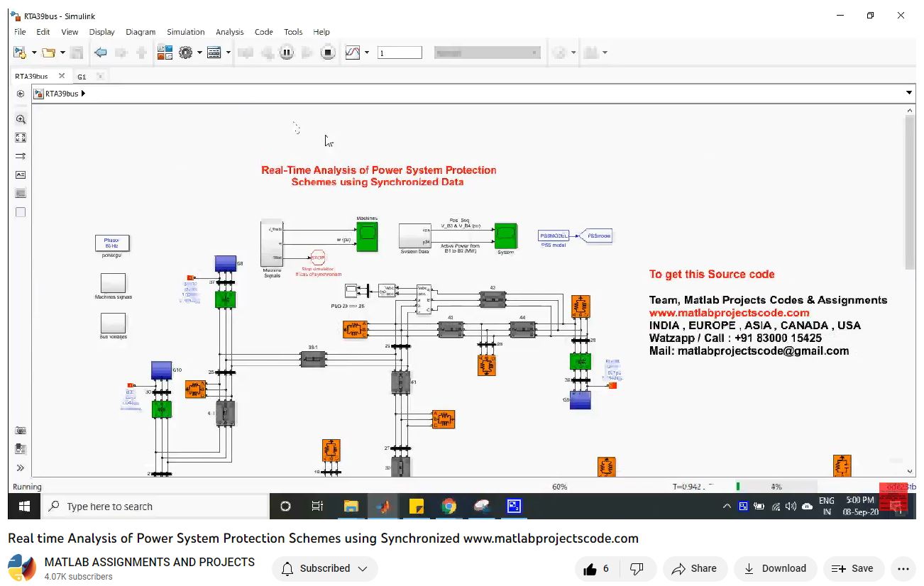Open Model Configuration Parameters gear
924x586 pixels.
pos(186,52)
